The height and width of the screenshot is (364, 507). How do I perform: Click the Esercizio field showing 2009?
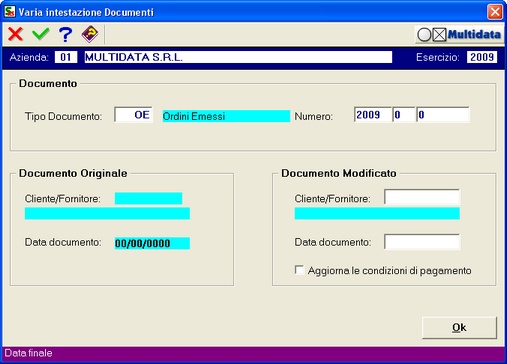[x=482, y=57]
